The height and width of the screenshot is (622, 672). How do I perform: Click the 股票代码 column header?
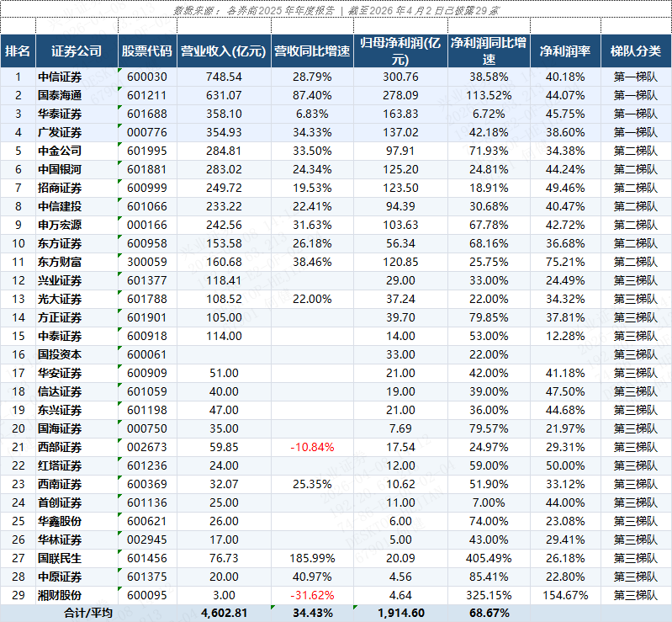146,51
